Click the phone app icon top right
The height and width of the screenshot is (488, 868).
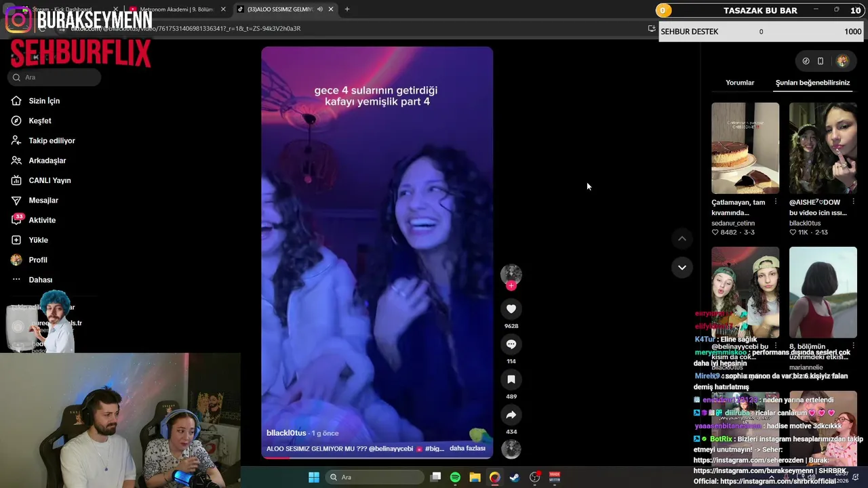click(x=821, y=61)
